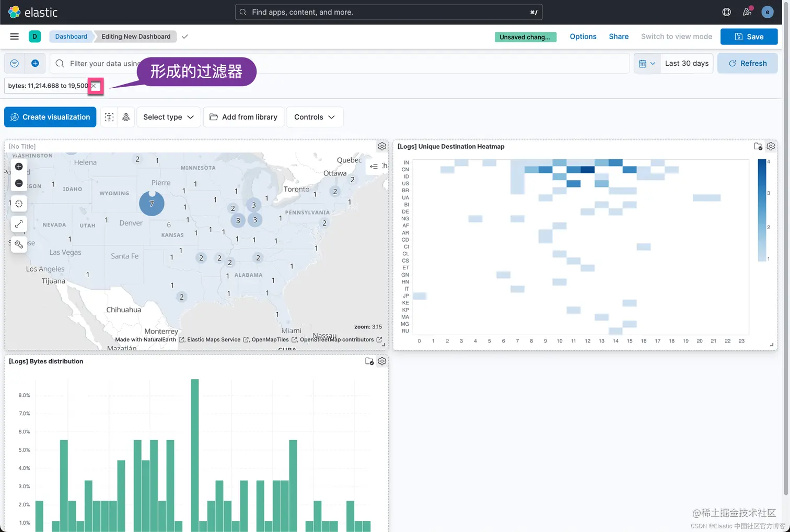Image resolution: width=790 pixels, height=532 pixels.
Task: Click [Logs] Unique Destination Heatmap title
Action: (x=451, y=147)
